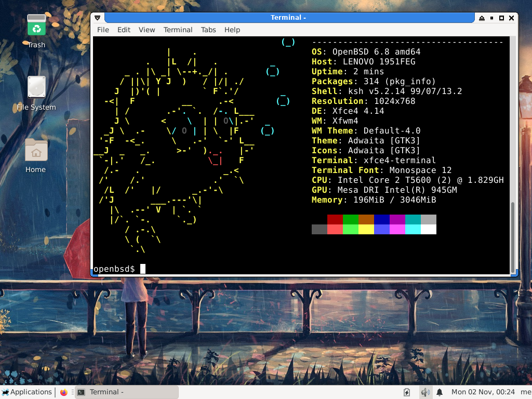The height and width of the screenshot is (399, 532).
Task: Launch Firefox from the panel
Action: click(x=64, y=392)
